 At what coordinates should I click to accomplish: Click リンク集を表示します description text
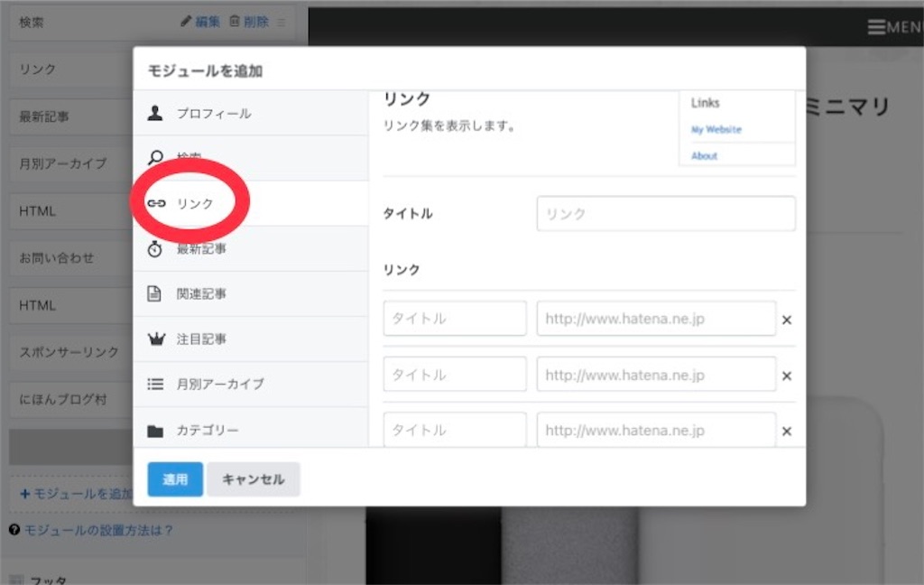tap(449, 125)
